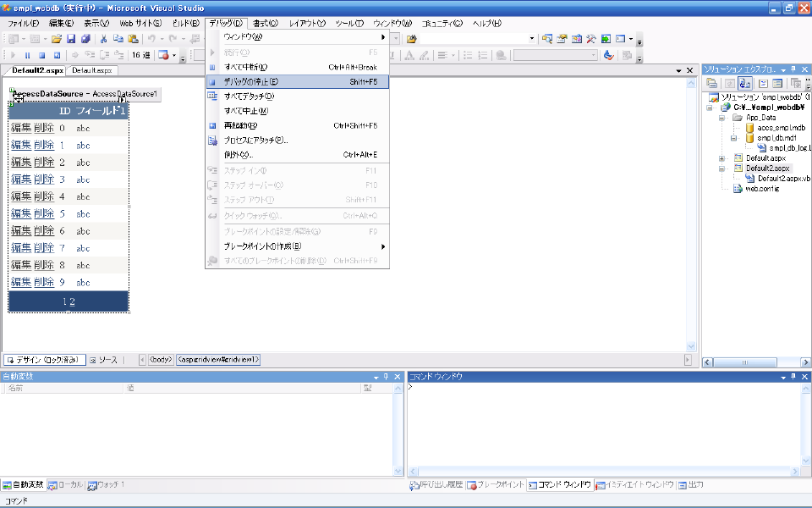Image resolution: width=812 pixels, height=508 pixels.
Task: Click the Save All toolbar icon
Action: click(x=85, y=39)
